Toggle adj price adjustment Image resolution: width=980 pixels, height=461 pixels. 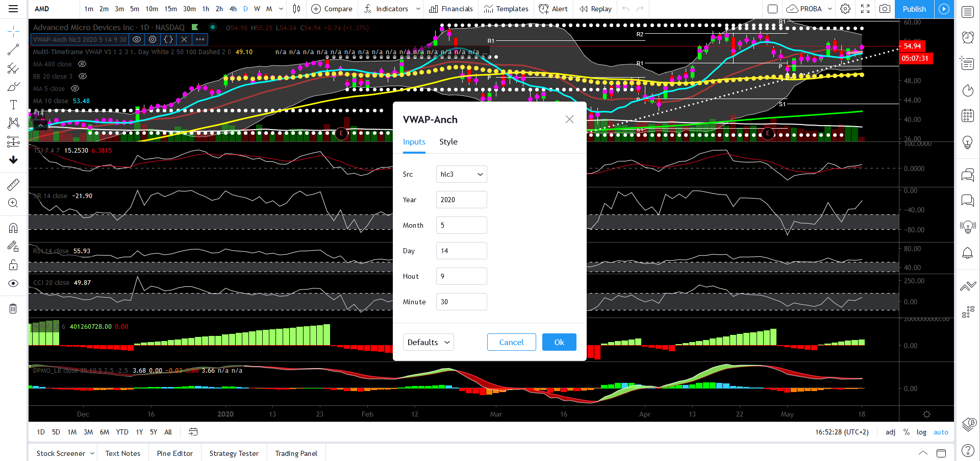890,432
